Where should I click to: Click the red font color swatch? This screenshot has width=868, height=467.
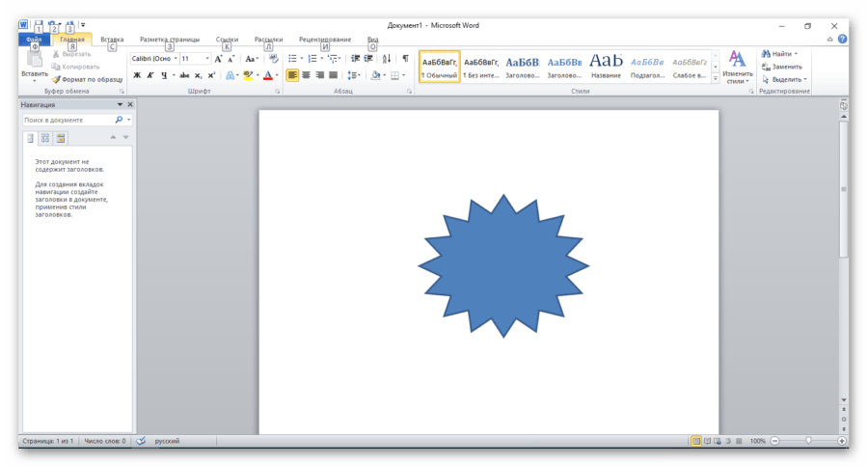[x=267, y=75]
